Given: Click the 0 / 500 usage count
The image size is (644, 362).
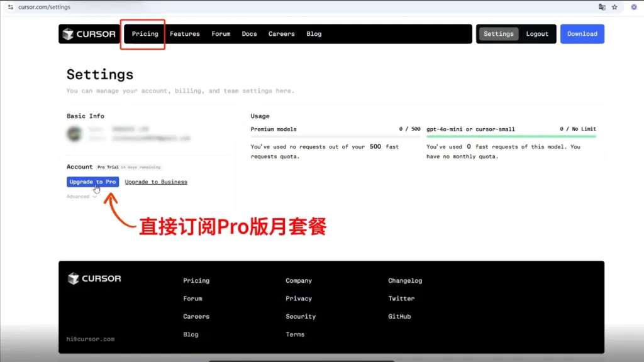Looking at the screenshot, I should point(410,129).
